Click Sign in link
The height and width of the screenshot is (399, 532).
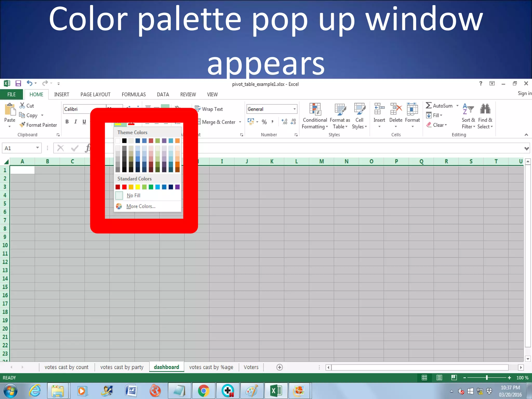tap(524, 93)
